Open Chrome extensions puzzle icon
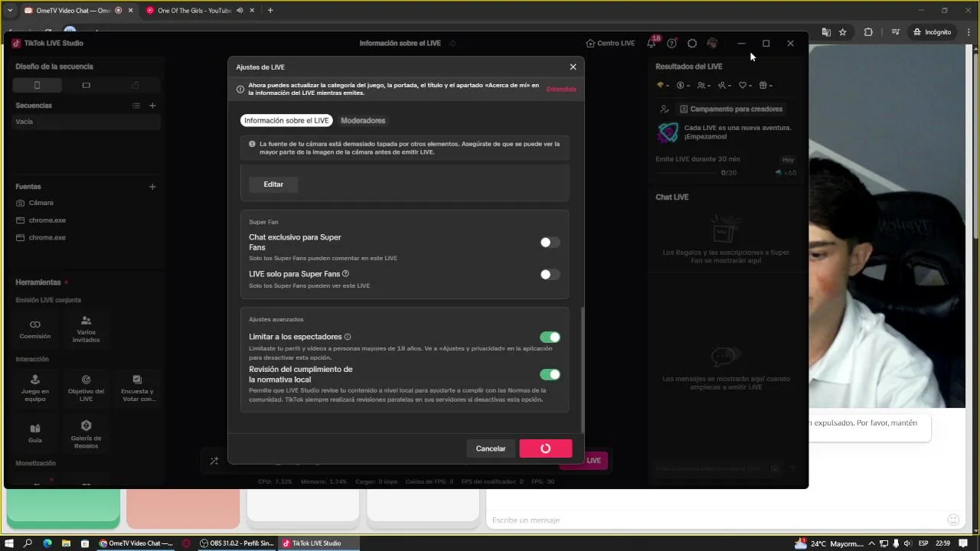Viewport: 980px width, 551px height. [x=868, y=32]
